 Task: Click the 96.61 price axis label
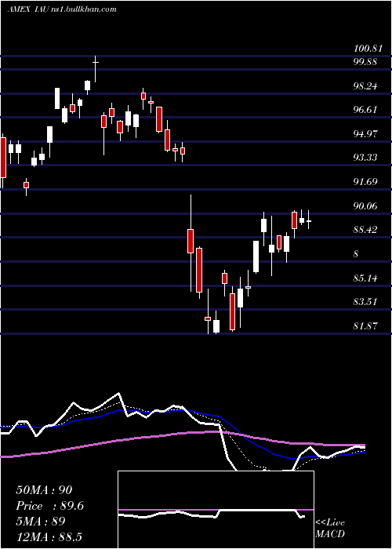365,110
